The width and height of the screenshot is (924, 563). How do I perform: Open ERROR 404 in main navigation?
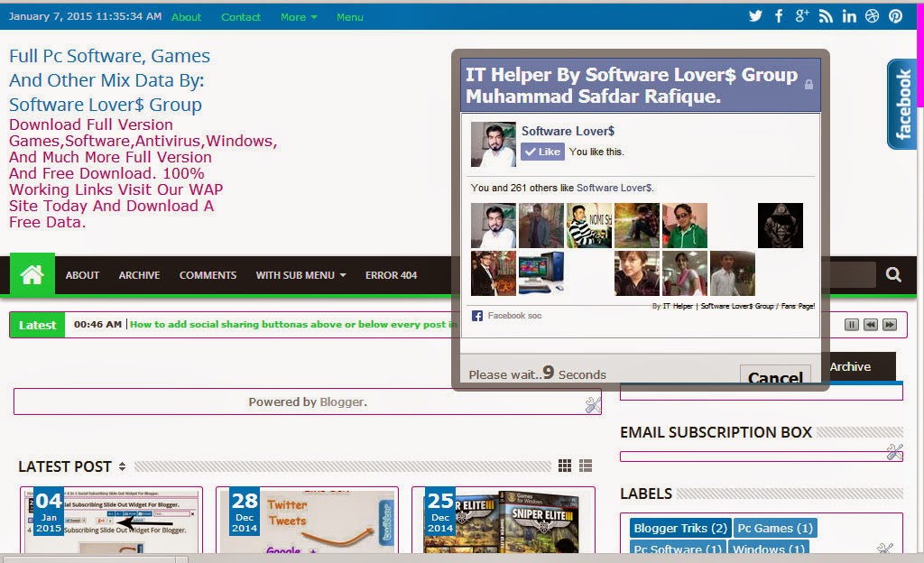pyautogui.click(x=391, y=275)
